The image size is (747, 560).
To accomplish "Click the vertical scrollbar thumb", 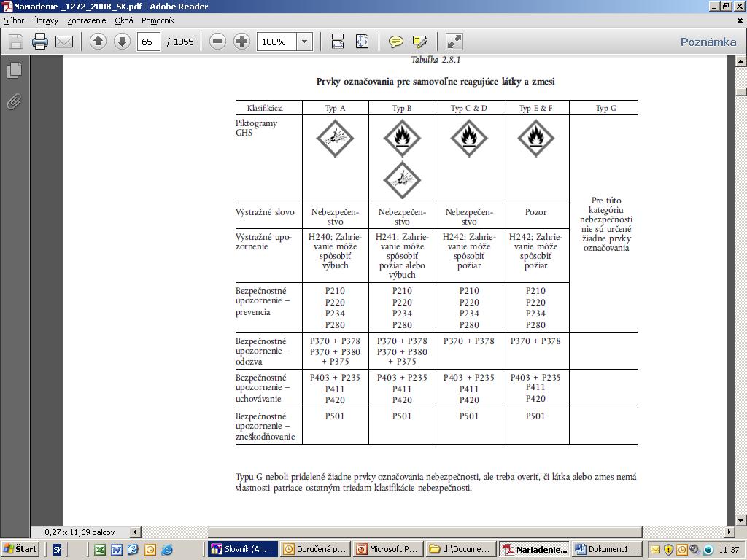I will coord(741,91).
